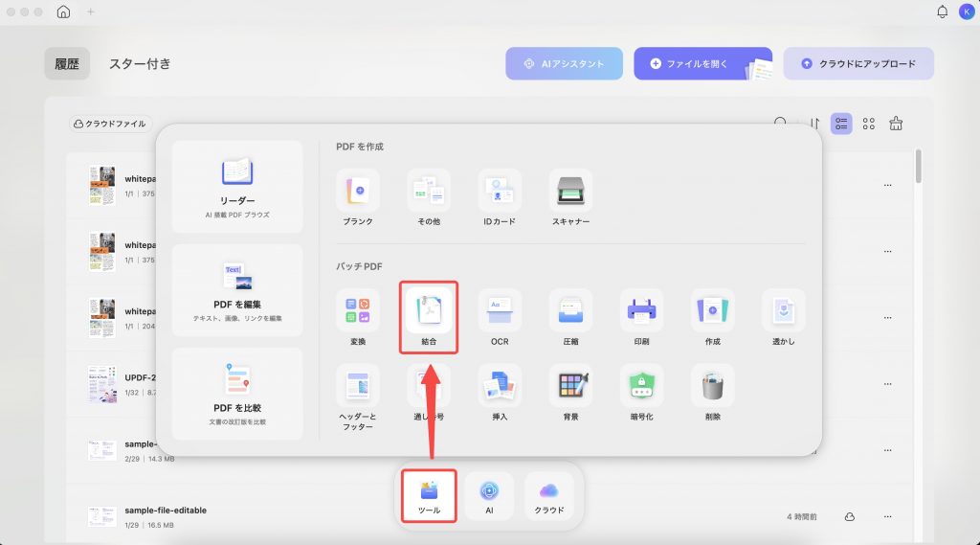
Task: Open the user account avatar K
Action: [x=967, y=11]
